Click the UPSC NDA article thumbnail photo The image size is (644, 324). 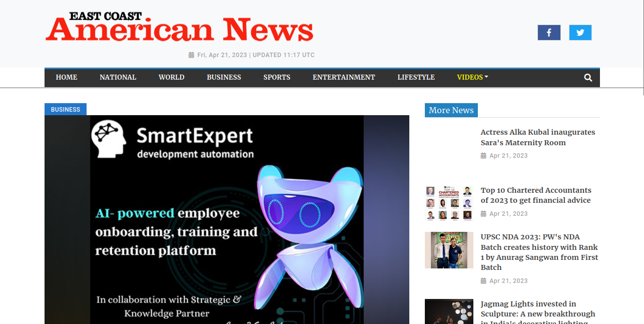click(449, 250)
